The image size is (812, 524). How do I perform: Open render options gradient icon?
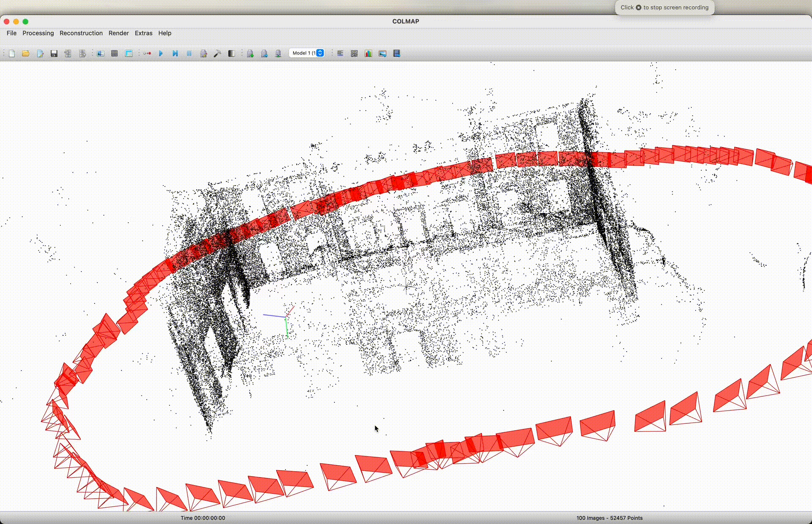coord(232,53)
